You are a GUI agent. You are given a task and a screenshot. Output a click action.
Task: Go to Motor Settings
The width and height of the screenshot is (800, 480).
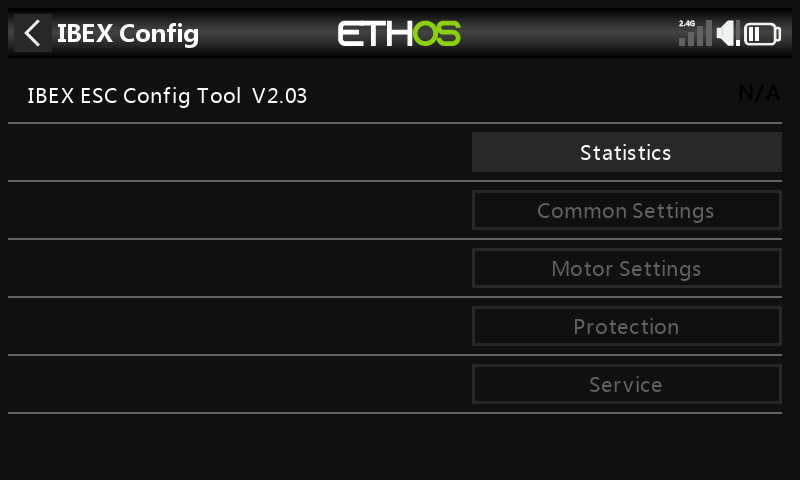(626, 269)
